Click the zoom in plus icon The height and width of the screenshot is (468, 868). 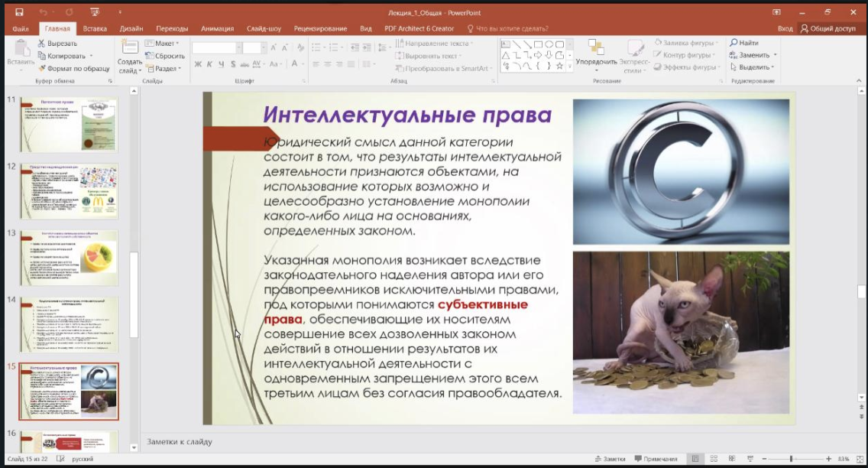coord(829,459)
